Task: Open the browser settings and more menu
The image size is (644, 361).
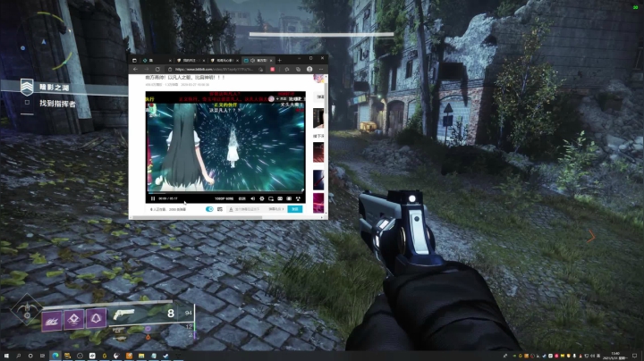Action: pos(321,70)
